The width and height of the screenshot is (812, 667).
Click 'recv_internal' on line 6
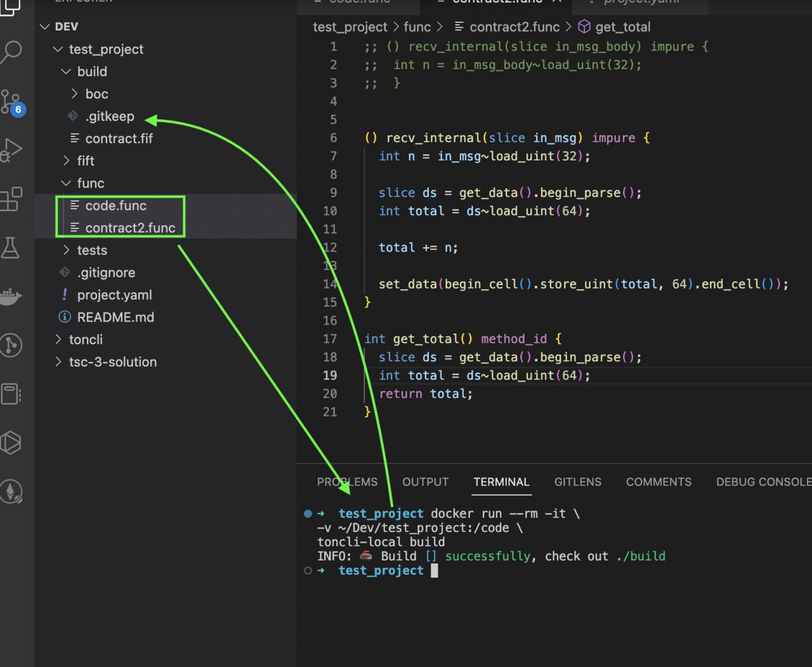point(434,138)
